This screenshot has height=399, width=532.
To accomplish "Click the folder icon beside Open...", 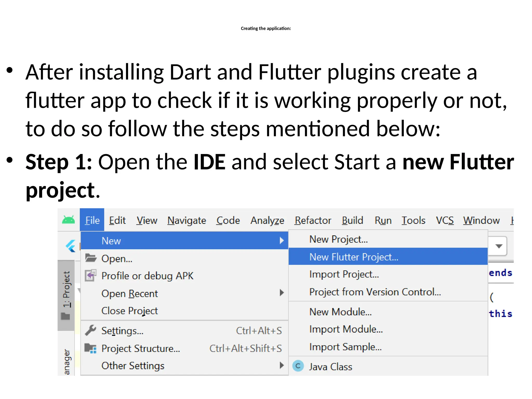I will coord(91,258).
